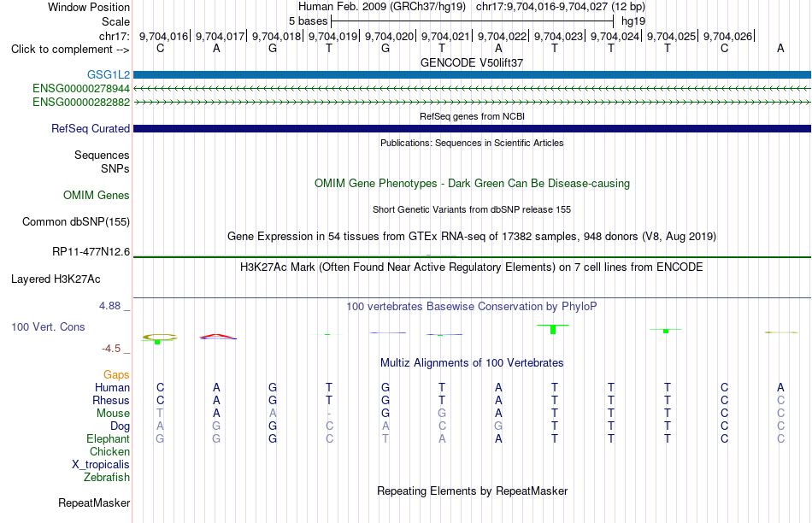Open the ENSG00000282882 gene label
Screen dimensions: 812x523
click(x=81, y=102)
